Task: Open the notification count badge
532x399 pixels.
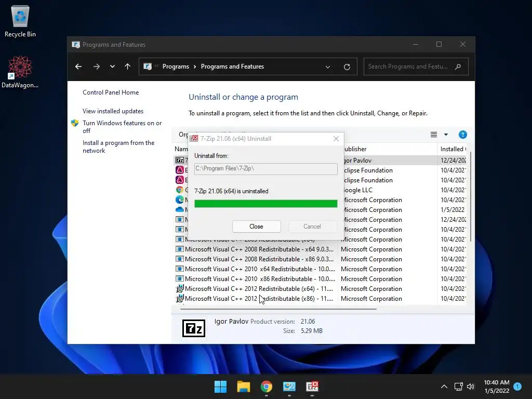Action: coord(517,386)
